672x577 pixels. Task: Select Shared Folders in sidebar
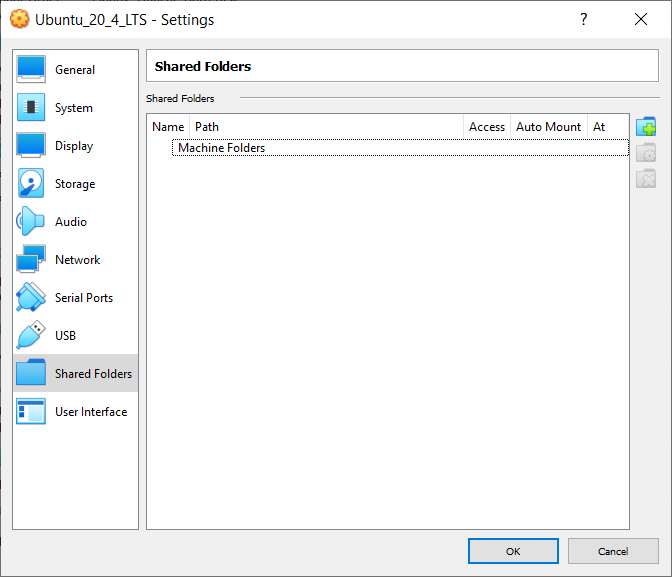[75, 373]
